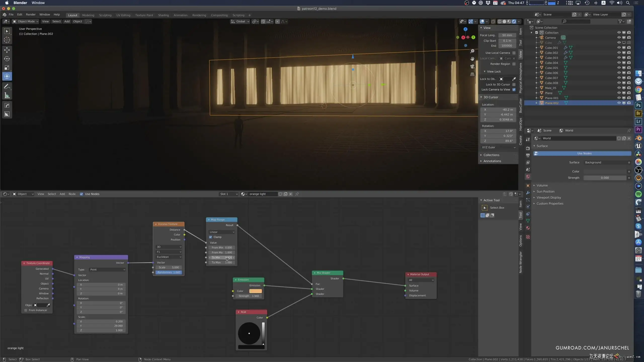
Task: Open the Add menu in node editor
Action: click(62, 194)
